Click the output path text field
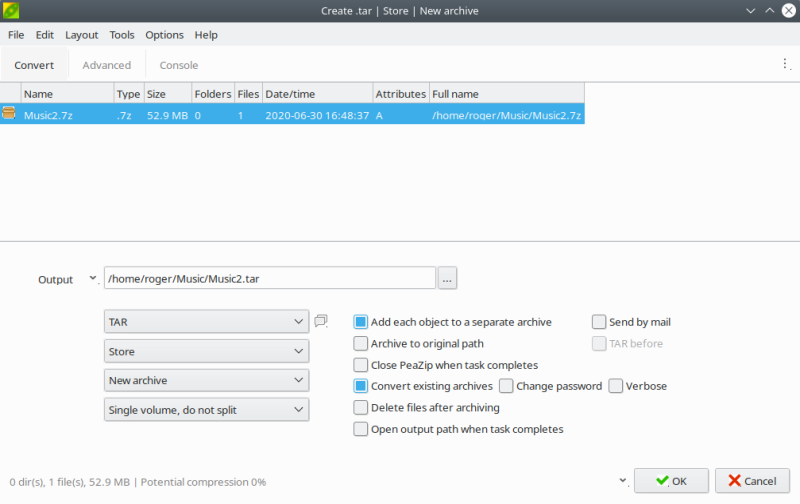The height and width of the screenshot is (504, 800). [270, 279]
